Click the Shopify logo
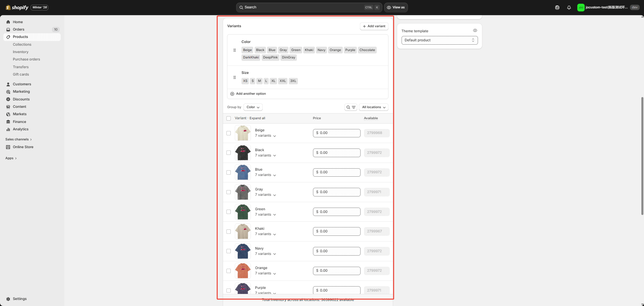Screen dimensions: 644x306 coord(17,7)
